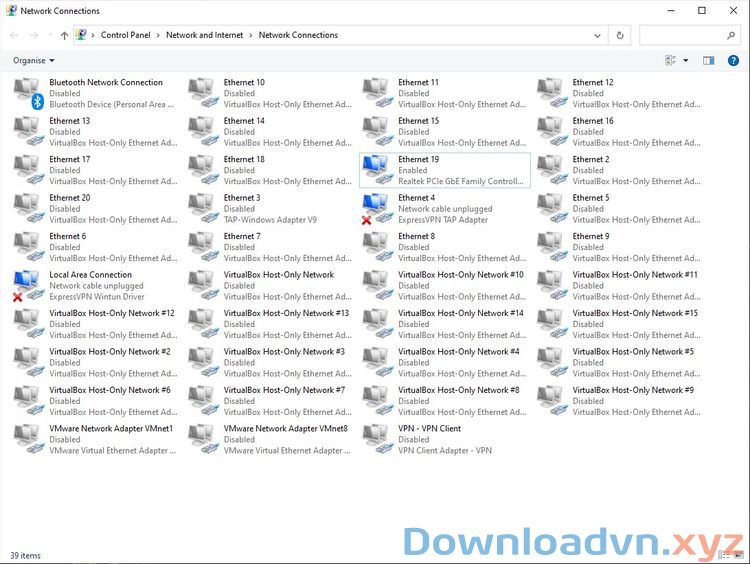Image resolution: width=750 pixels, height=564 pixels.
Task: Expand the view options dropdown arrow
Action: 685,60
